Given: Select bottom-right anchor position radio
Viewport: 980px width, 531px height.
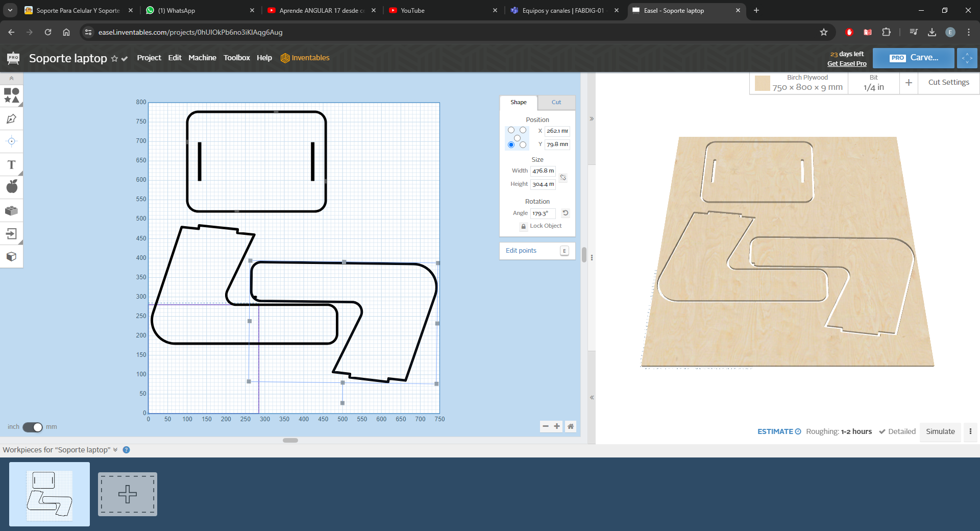Looking at the screenshot, I should tap(523, 145).
